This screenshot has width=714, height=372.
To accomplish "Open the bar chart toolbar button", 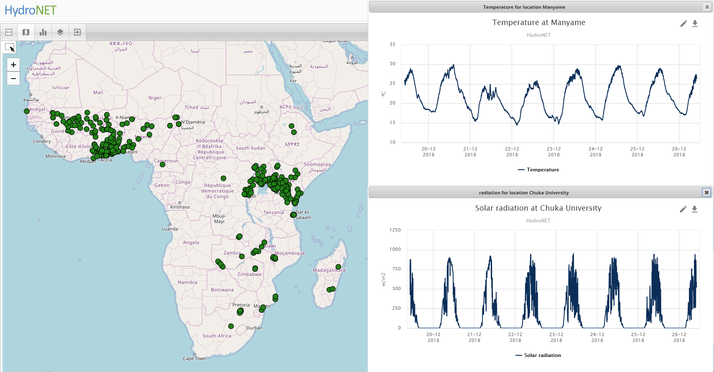I will (x=43, y=32).
